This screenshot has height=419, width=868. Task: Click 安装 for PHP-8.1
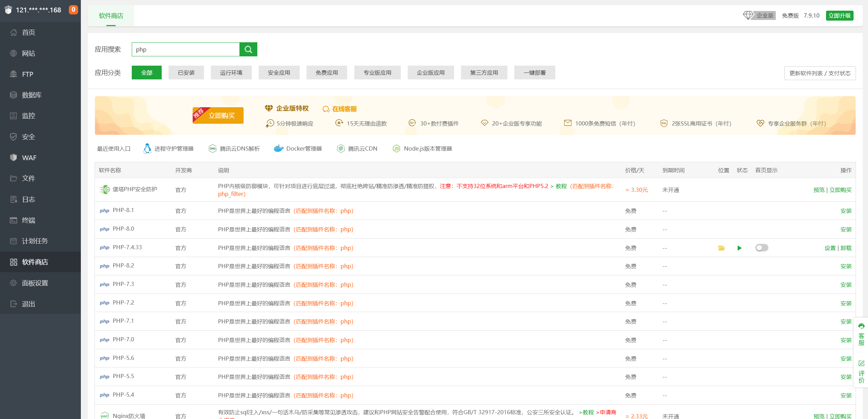(846, 211)
